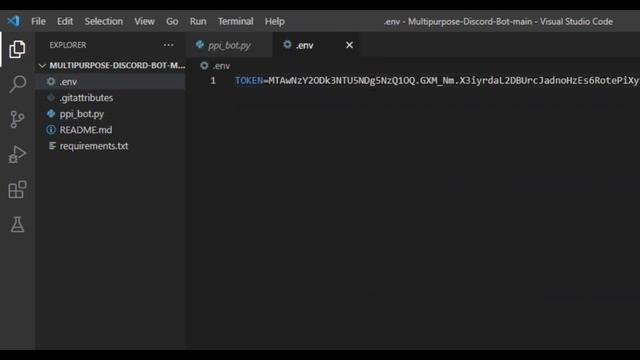Open the Help menu
640x360 pixels.
(274, 21)
